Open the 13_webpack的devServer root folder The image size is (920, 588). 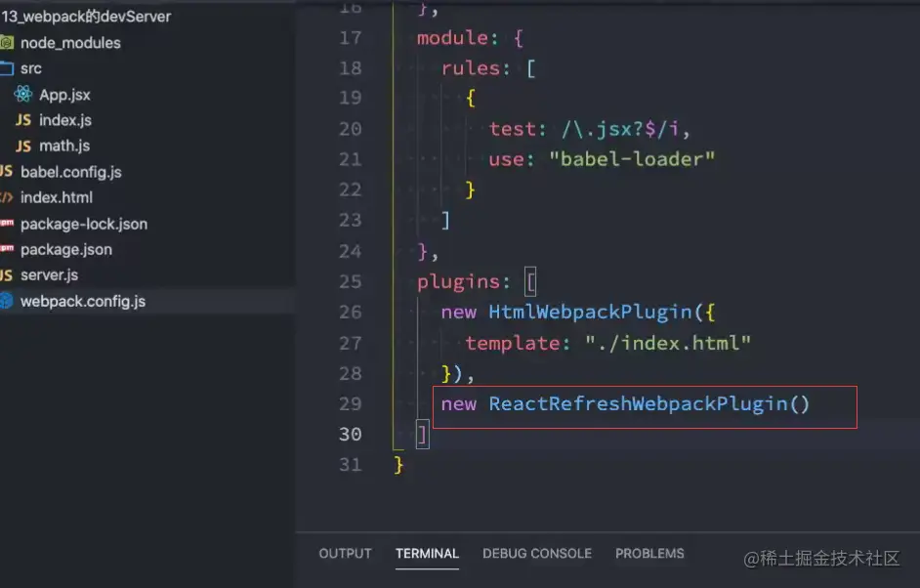click(x=86, y=17)
